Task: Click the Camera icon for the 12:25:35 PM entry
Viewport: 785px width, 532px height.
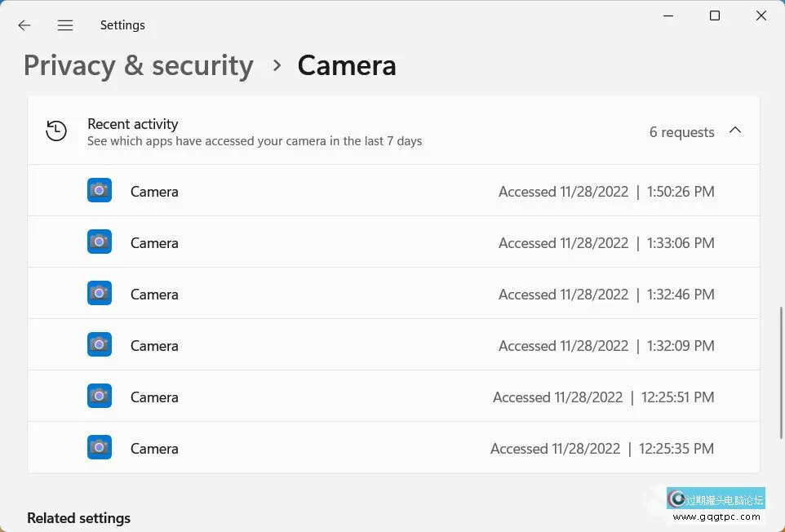Action: 99,448
